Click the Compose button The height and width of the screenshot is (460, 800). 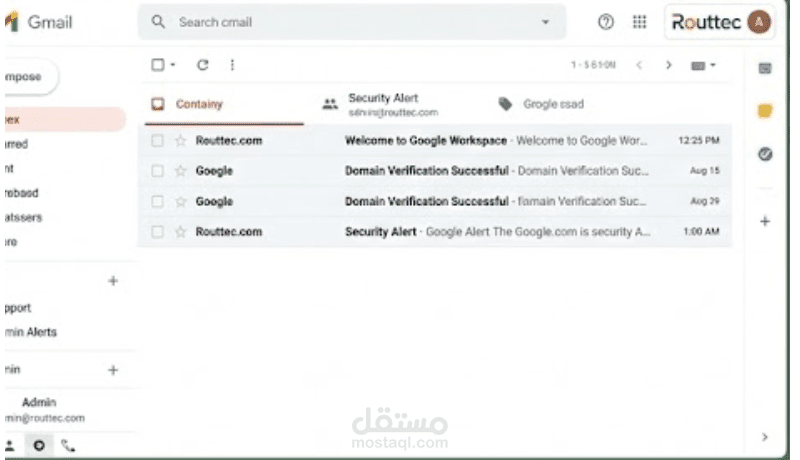tap(32, 76)
